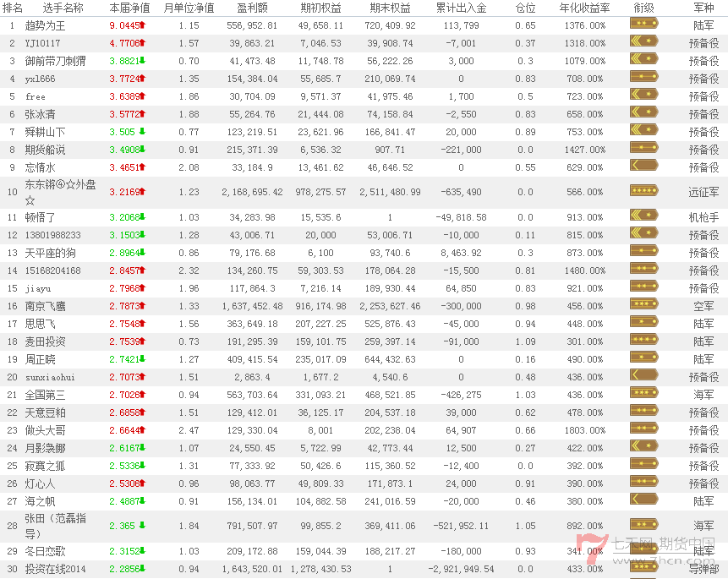This screenshot has height=579, width=728.
Task: Click the rank badge in jiayu row
Action: point(644,286)
